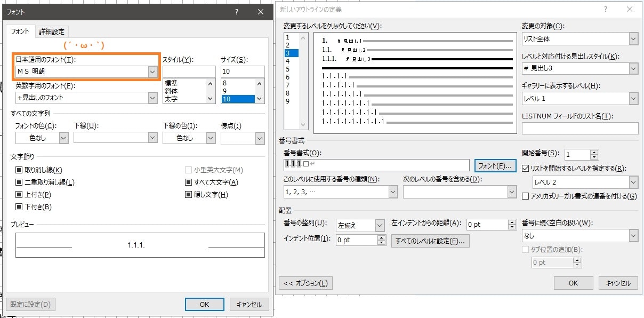Click the << オプション button
644x318 pixels.
[x=305, y=283]
